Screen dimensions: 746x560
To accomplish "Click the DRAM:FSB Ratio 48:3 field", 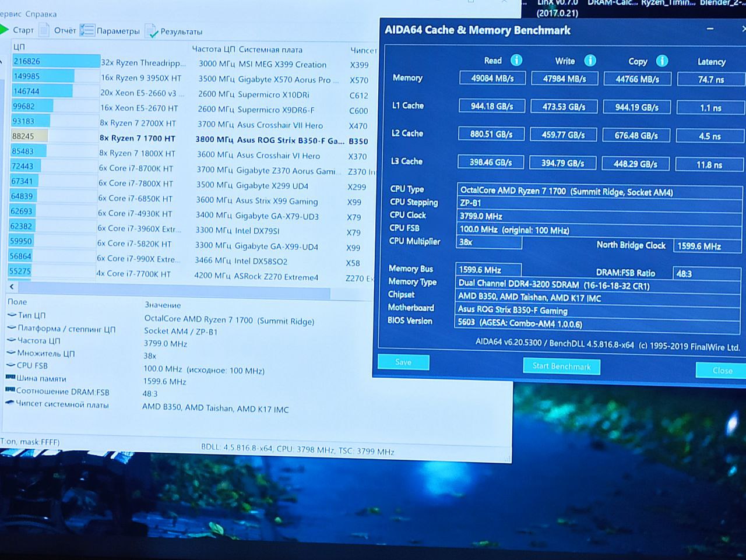I will 706,273.
